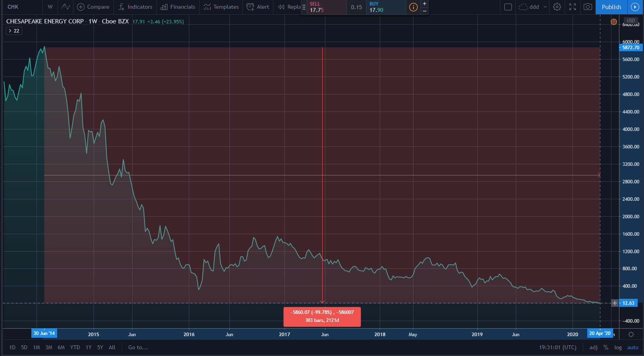
Task: Click the Publish button
Action: pyautogui.click(x=611, y=7)
